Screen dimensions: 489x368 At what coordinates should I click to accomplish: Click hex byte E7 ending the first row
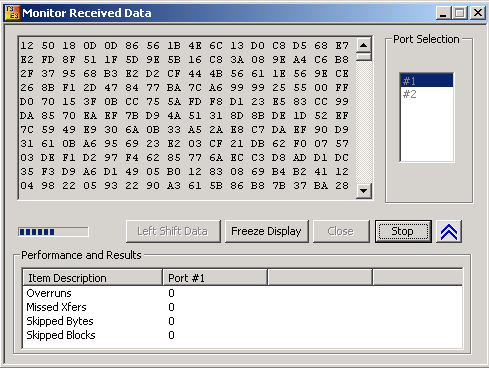(342, 45)
